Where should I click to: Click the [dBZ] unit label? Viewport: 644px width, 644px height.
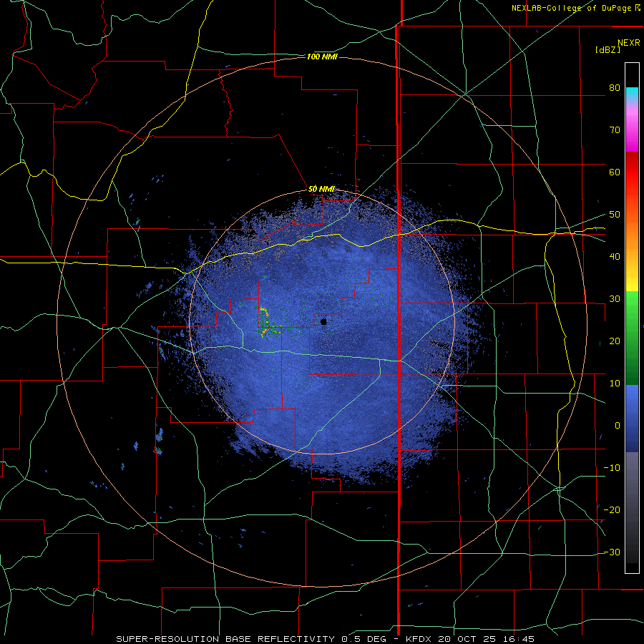click(608, 49)
